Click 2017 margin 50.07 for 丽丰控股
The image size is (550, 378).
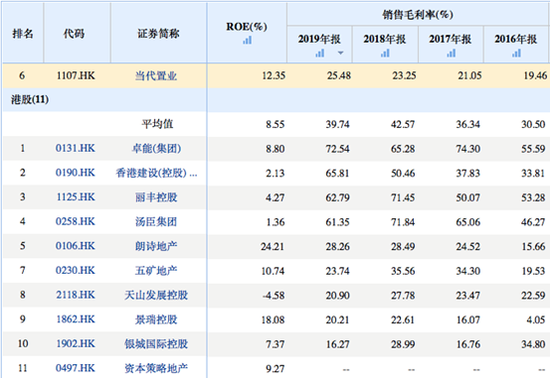pos(468,198)
